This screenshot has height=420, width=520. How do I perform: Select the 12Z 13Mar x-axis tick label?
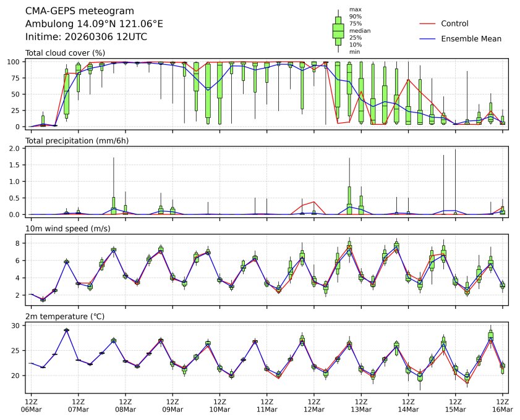[361, 405]
